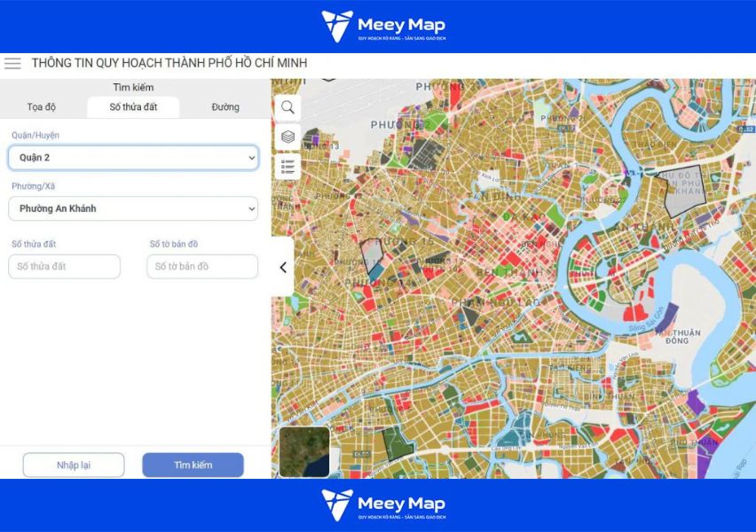Screen dimensions: 756x532
Task: Open the hamburger menu icon
Action: (x=12, y=63)
